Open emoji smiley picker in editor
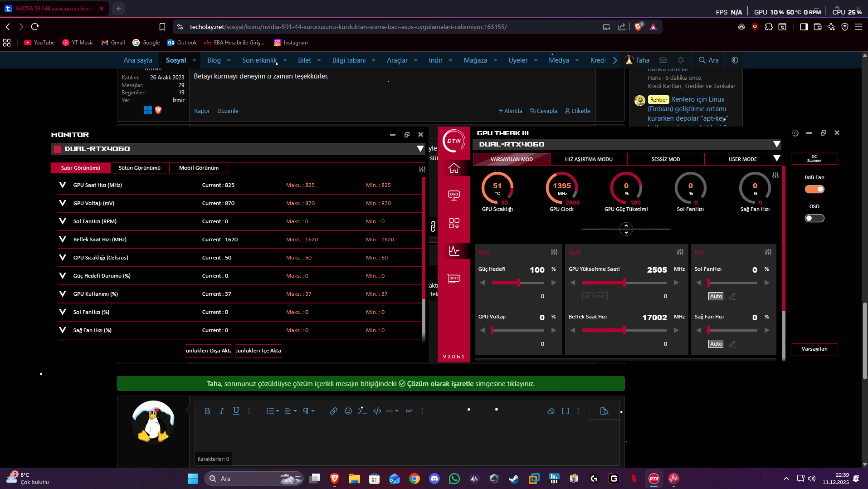 pos(348,411)
